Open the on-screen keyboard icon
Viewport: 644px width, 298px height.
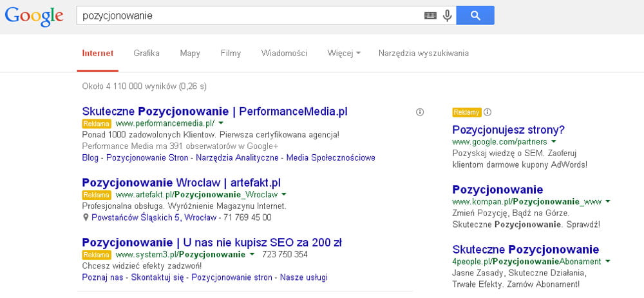click(x=430, y=15)
